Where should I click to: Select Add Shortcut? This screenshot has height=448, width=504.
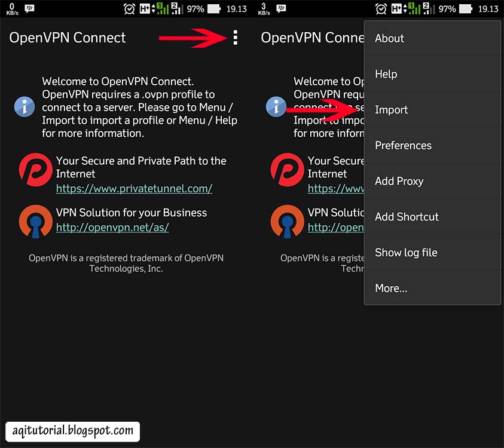(407, 217)
